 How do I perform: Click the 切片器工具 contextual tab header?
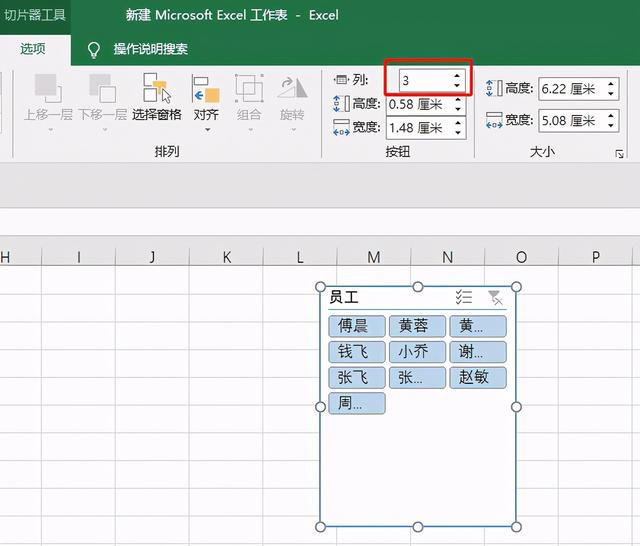(35, 15)
